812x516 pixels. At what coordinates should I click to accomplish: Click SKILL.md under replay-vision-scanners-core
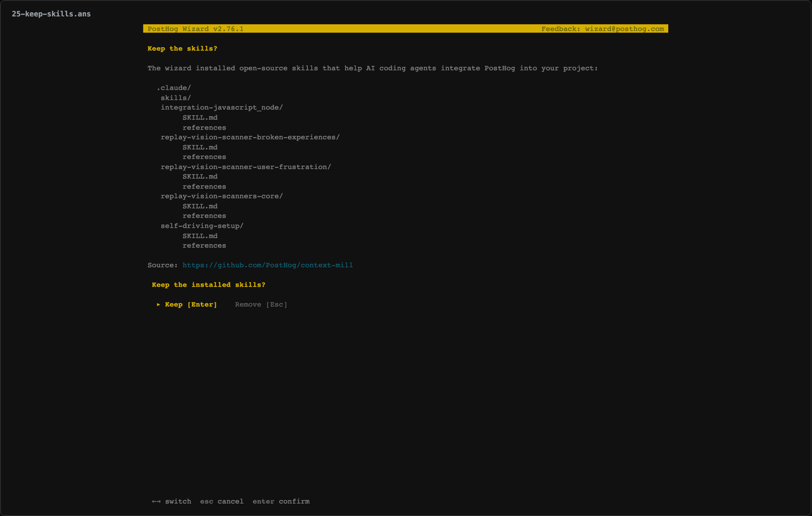tap(200, 206)
